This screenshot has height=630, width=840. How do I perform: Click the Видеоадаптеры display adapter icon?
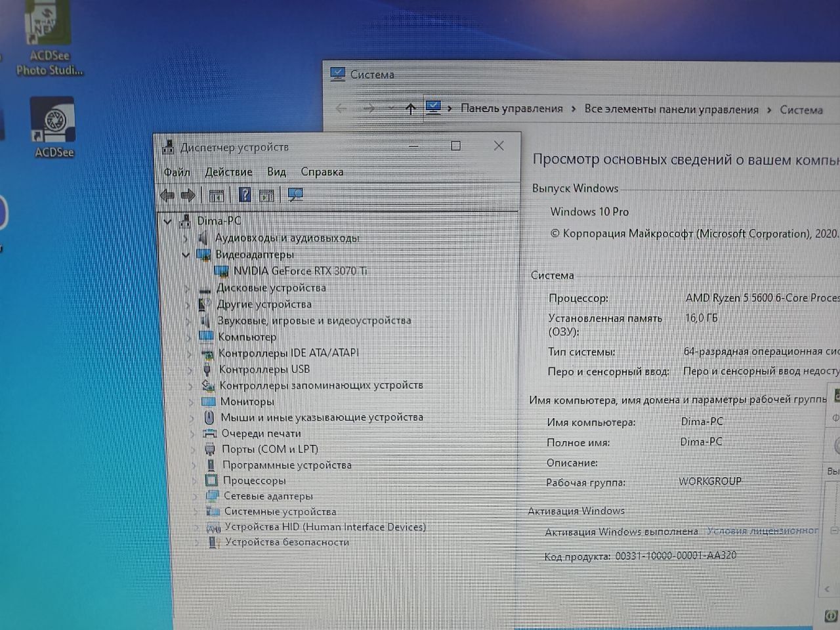(203, 255)
